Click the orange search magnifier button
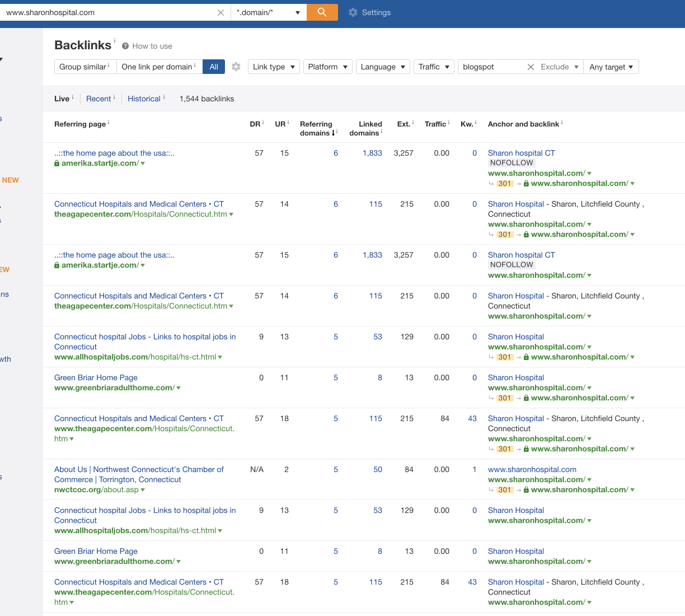 322,12
